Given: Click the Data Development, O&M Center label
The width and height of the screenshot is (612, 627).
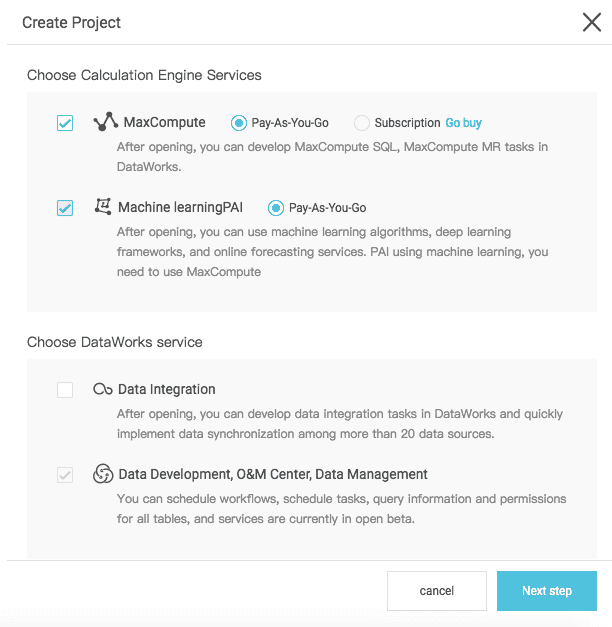Looking at the screenshot, I should point(272,474).
